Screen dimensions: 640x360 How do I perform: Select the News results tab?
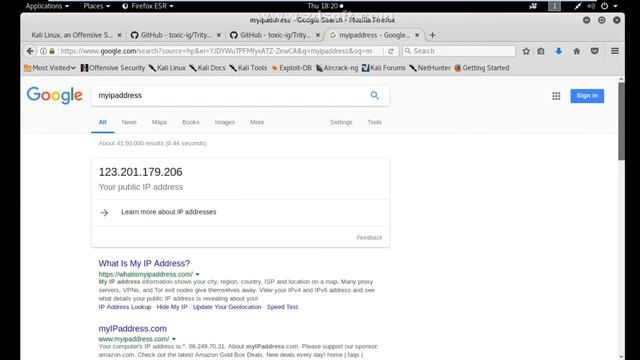(129, 122)
